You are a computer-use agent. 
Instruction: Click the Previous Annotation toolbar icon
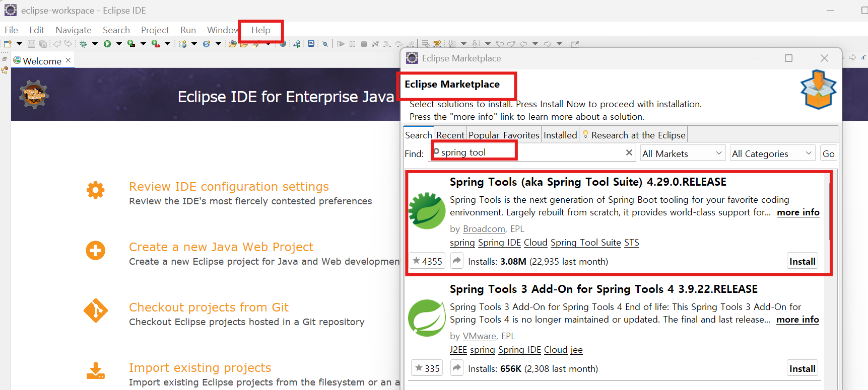(x=476, y=44)
